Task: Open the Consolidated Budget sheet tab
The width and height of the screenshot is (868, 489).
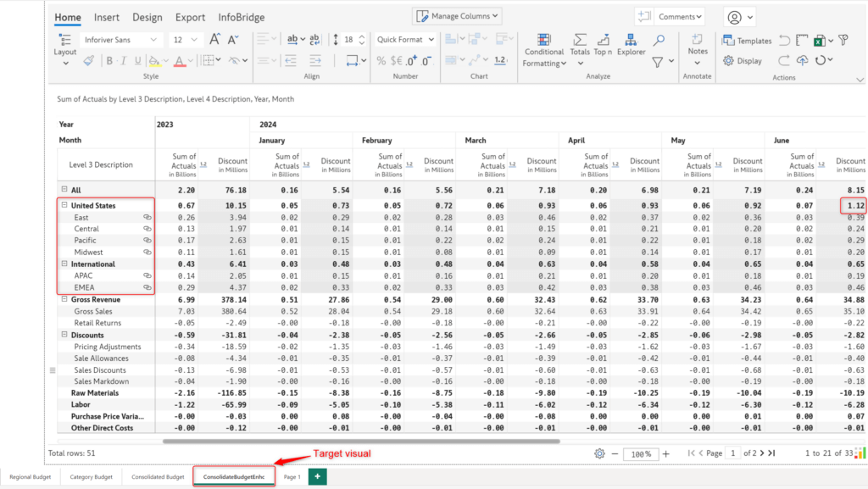Action: pos(157,476)
